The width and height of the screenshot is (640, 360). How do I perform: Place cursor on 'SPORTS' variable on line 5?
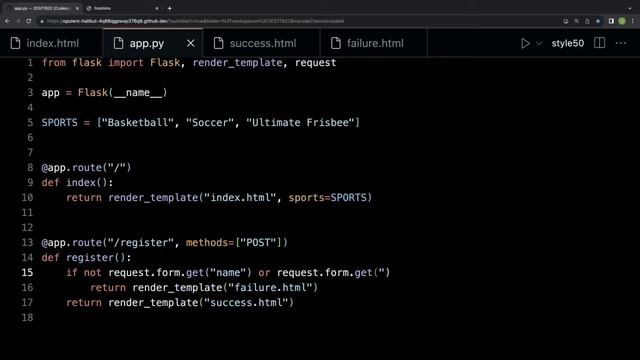59,122
